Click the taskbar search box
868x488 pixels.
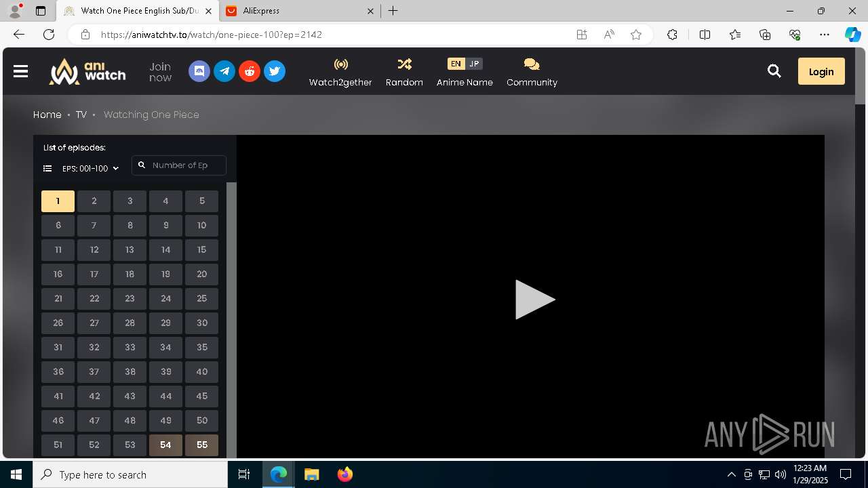pyautogui.click(x=130, y=474)
